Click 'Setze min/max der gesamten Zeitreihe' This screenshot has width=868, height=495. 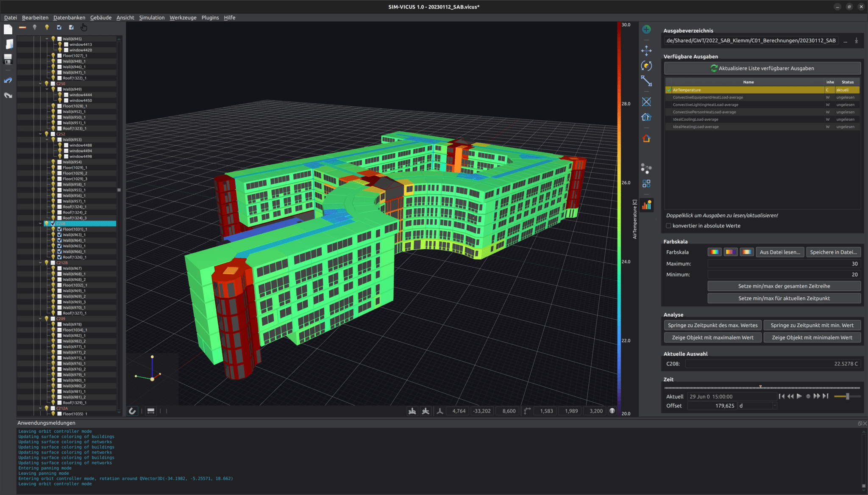tap(784, 286)
